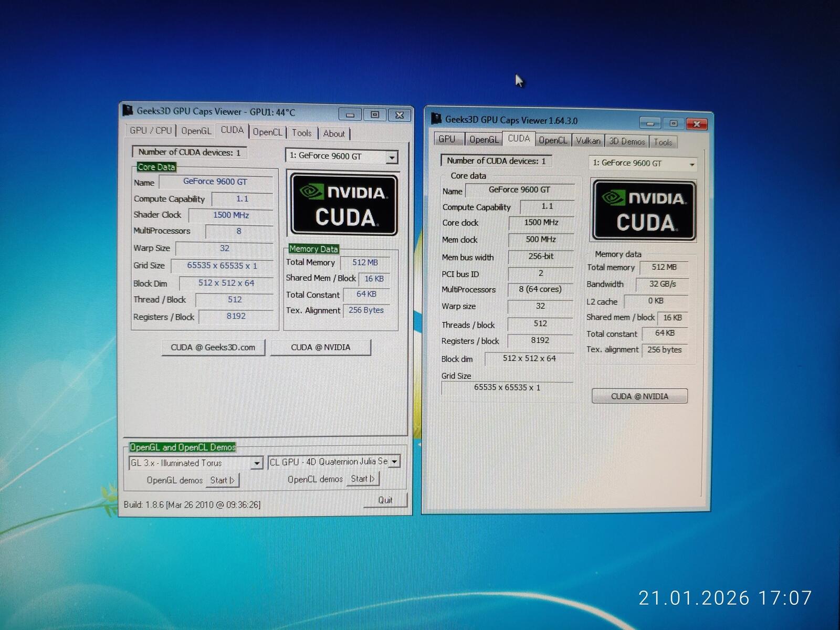The height and width of the screenshot is (630, 840).
Task: Switch to OpenGL tab in viewer 1.64.3.0
Action: point(484,140)
